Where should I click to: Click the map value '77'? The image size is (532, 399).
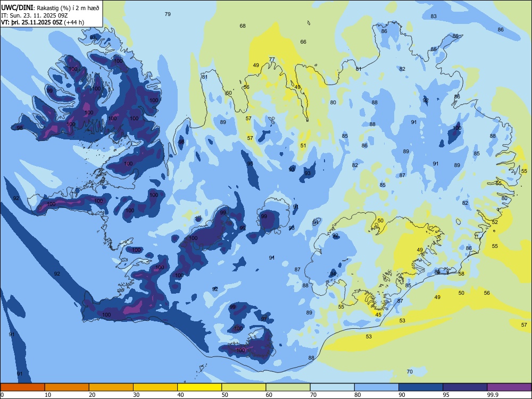point(272,60)
